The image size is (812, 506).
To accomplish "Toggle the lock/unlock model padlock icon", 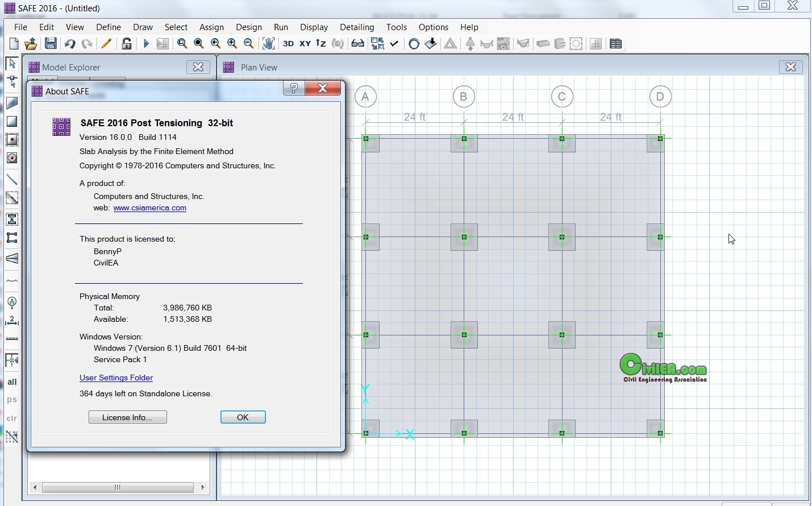I will [x=127, y=44].
